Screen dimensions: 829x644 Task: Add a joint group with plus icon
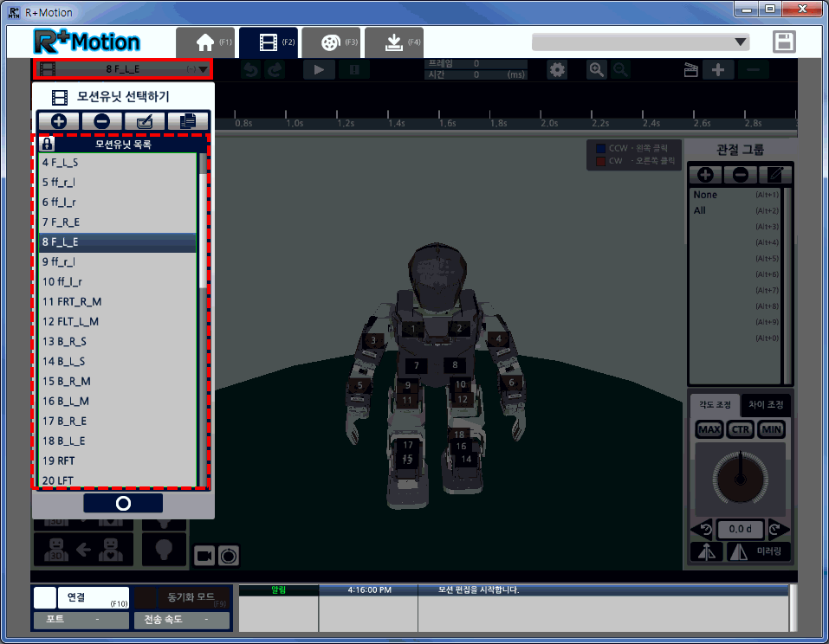706,174
